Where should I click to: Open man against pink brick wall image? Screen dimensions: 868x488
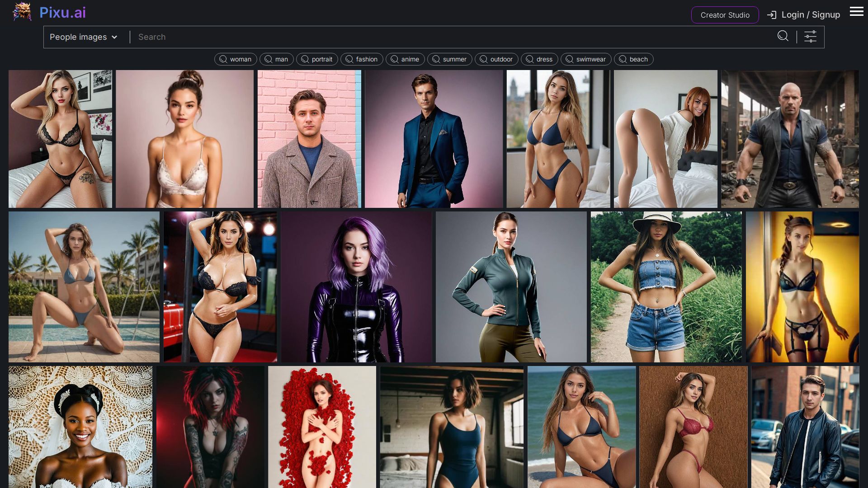coord(309,139)
